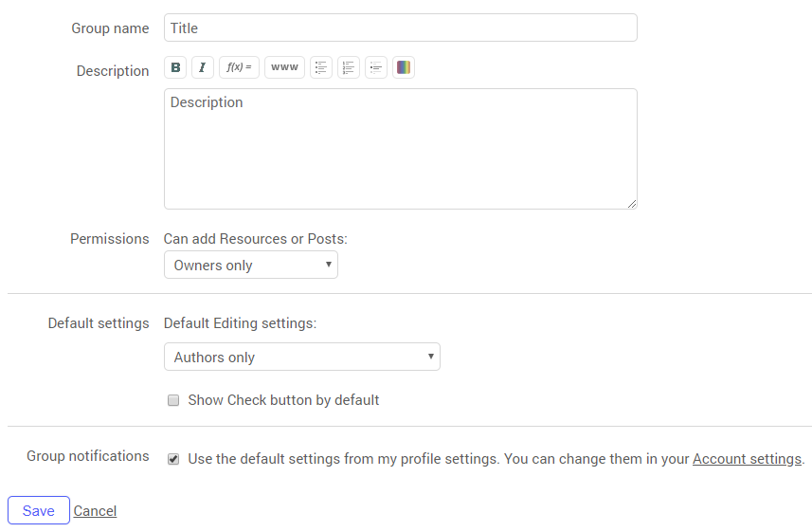Insert a formula with f(x) = button
The image size is (812, 532).
point(239,67)
